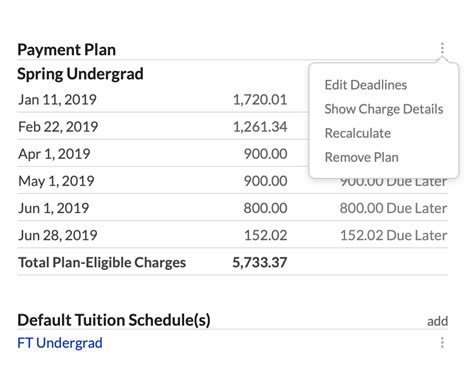The height and width of the screenshot is (388, 474).
Task: Open the Payment Plan three-dot menu
Action: 442,49
